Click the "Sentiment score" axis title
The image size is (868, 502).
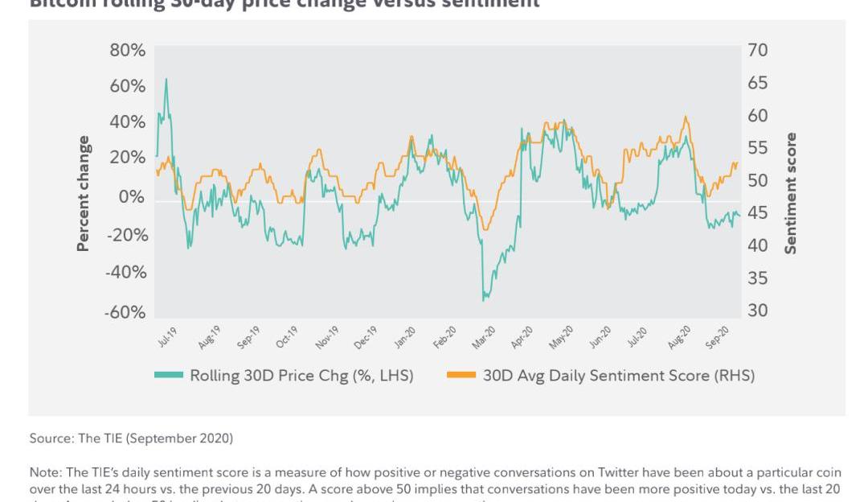[x=791, y=193]
